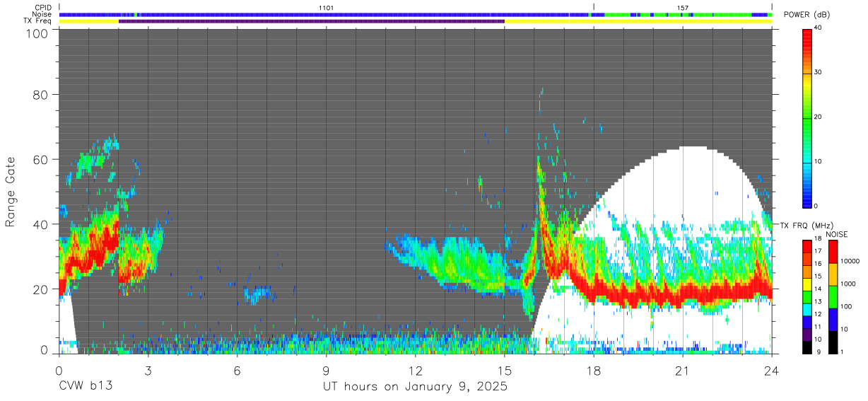Click the green swatch in NOISE legend
868x401 pixels.
pyautogui.click(x=833, y=296)
